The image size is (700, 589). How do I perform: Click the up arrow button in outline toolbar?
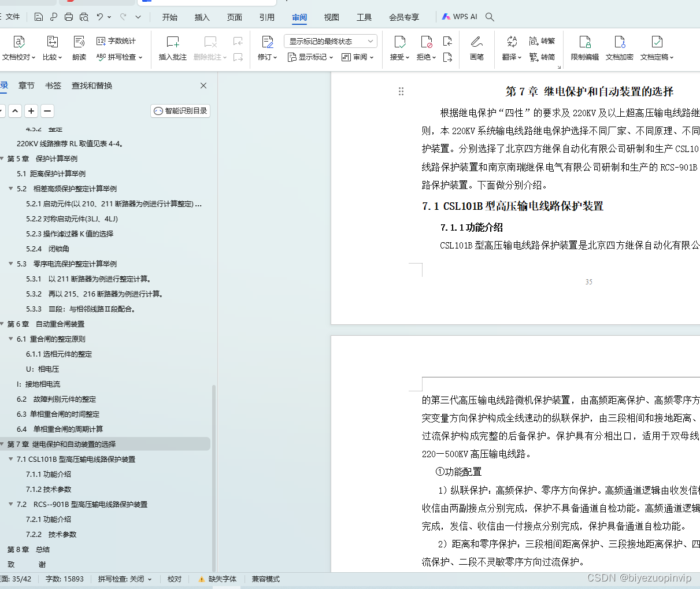pyautogui.click(x=15, y=111)
